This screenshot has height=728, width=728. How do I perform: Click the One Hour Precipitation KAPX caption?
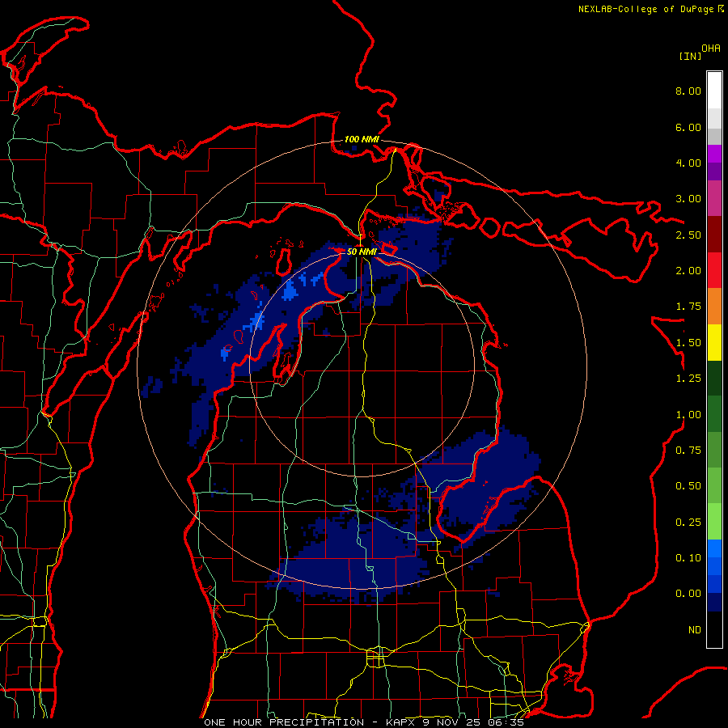pos(364,722)
